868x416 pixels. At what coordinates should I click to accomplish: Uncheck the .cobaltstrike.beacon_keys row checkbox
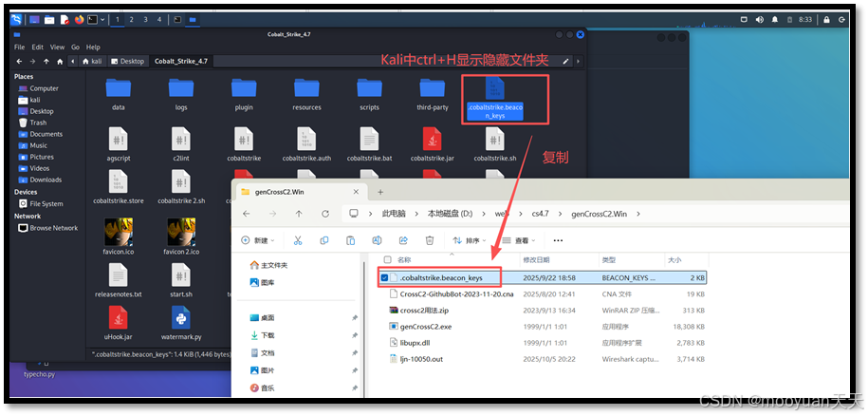[384, 277]
